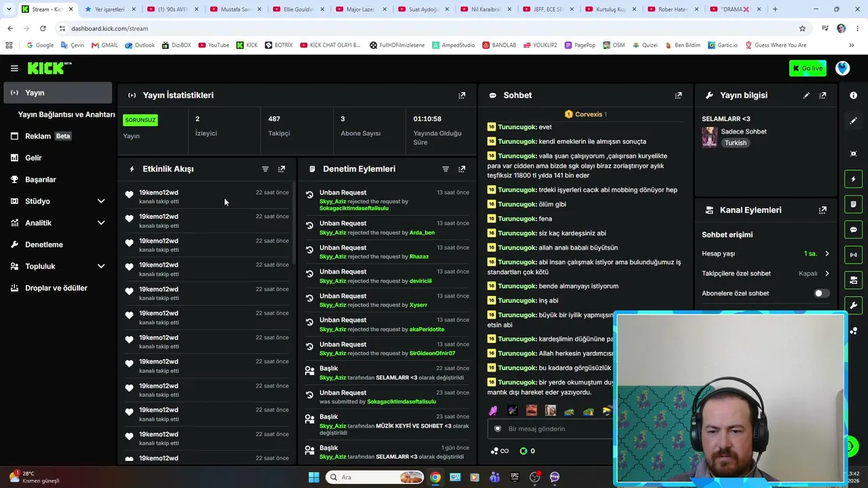Pop out the Etkinlik Akışı panel

(x=281, y=169)
